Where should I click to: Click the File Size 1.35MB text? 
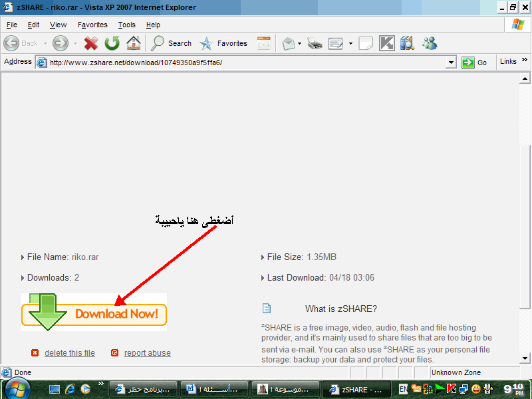tap(302, 257)
